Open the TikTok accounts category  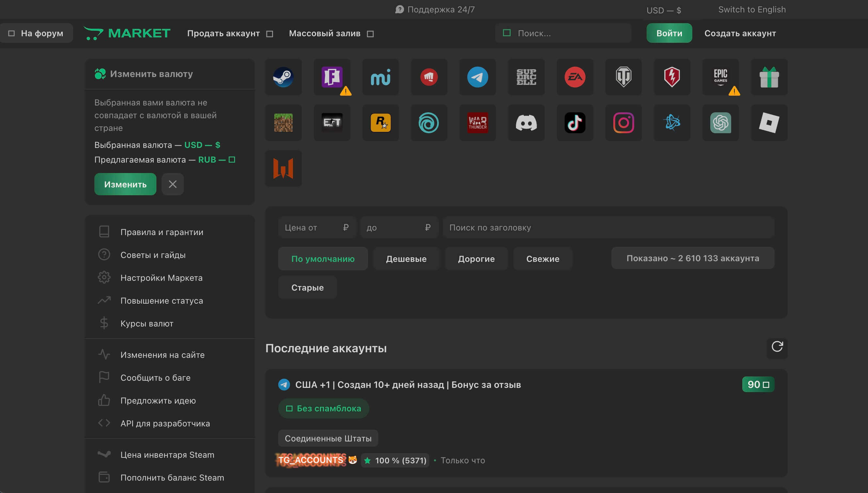575,122
